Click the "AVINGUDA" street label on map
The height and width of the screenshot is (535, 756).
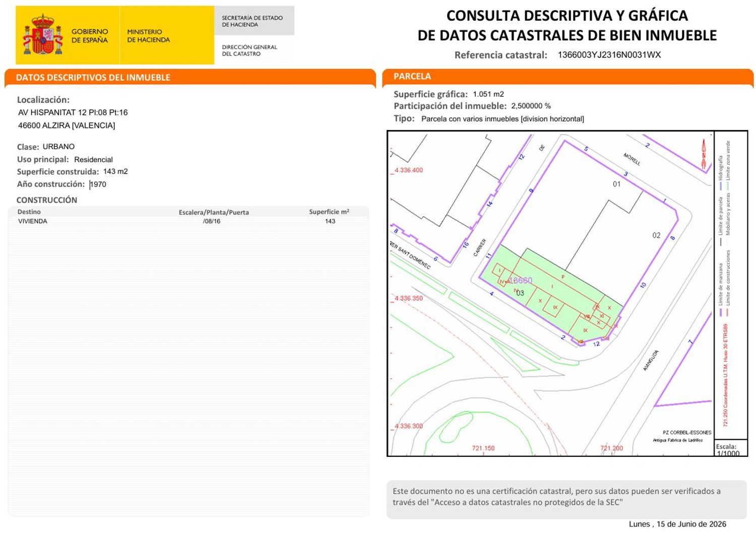click(x=651, y=361)
